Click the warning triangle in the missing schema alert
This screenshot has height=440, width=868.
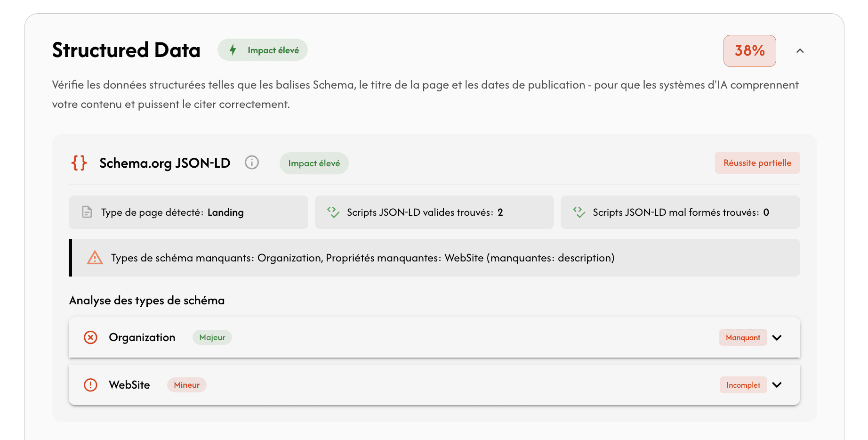pyautogui.click(x=95, y=258)
